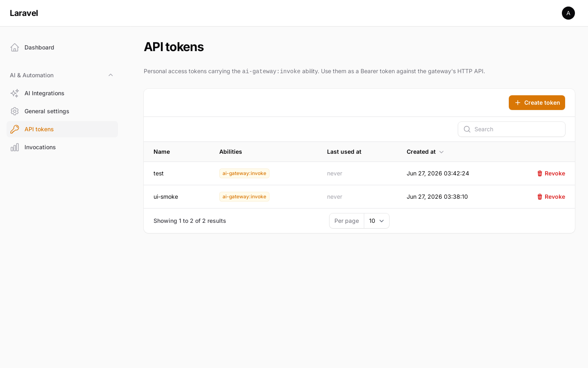Click the Laravel logo link

[x=24, y=13]
